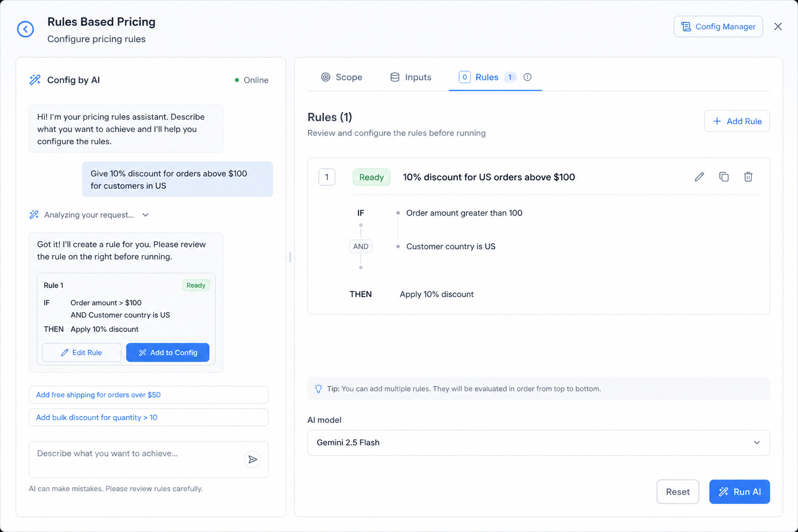Click Add to Config button

pyautogui.click(x=167, y=352)
